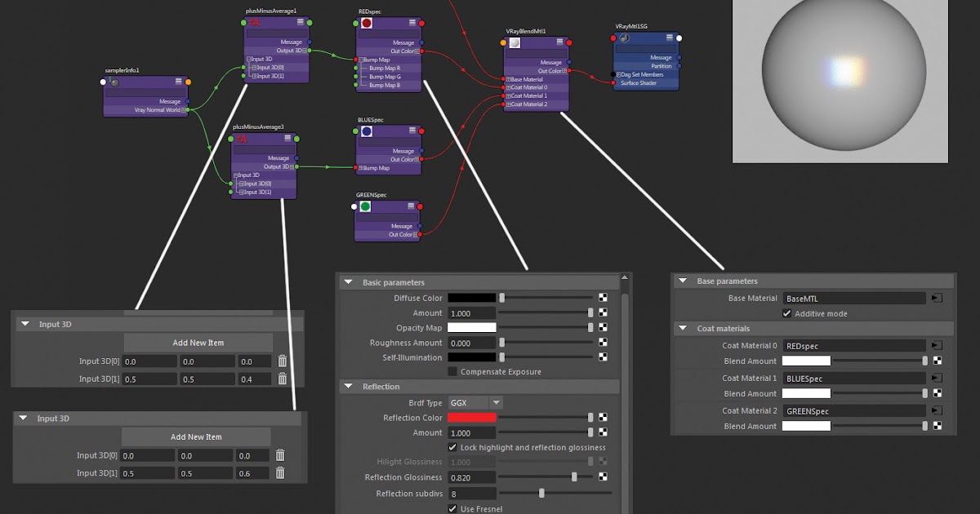The width and height of the screenshot is (980, 514).
Task: Open the REDspec node's hamburger menu
Action: point(412,21)
